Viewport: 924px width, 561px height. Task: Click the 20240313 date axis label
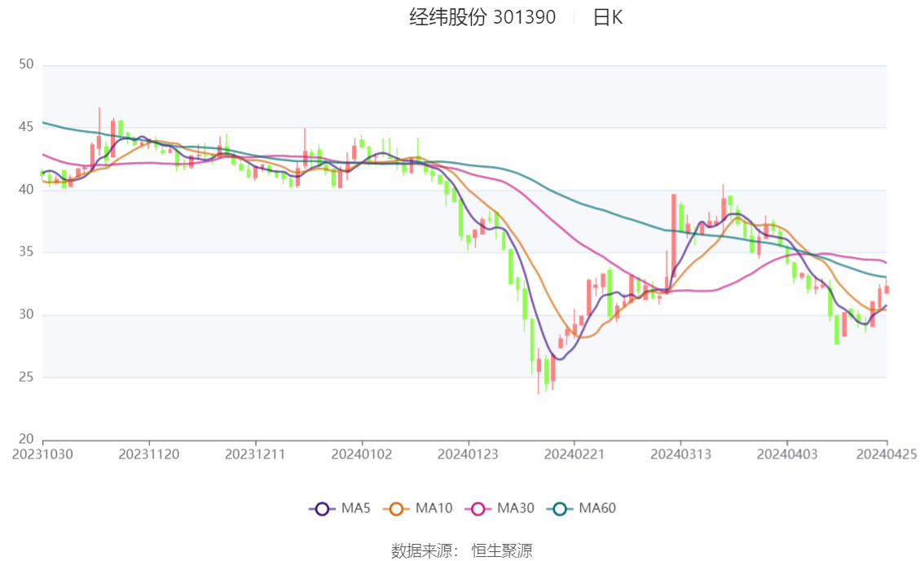(x=680, y=454)
